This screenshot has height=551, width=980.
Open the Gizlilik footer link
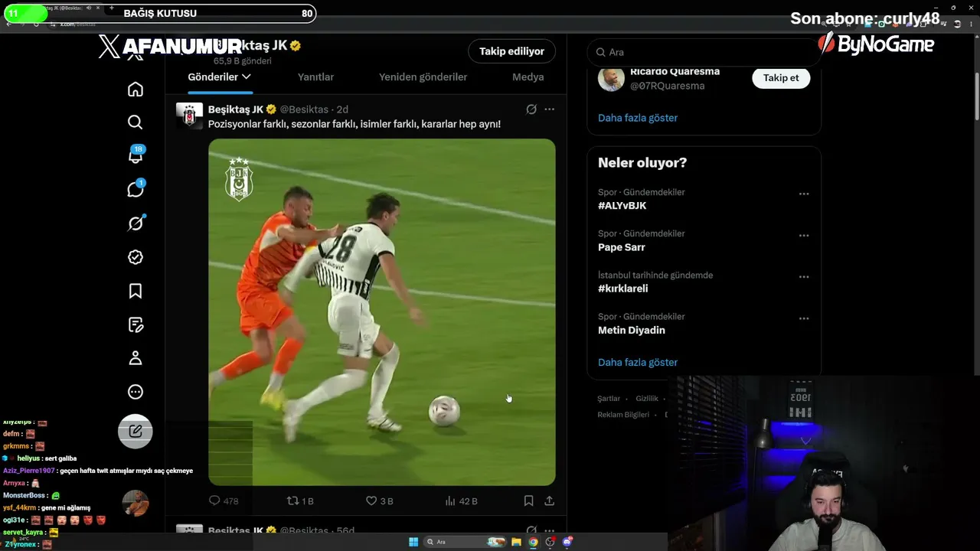[647, 399]
